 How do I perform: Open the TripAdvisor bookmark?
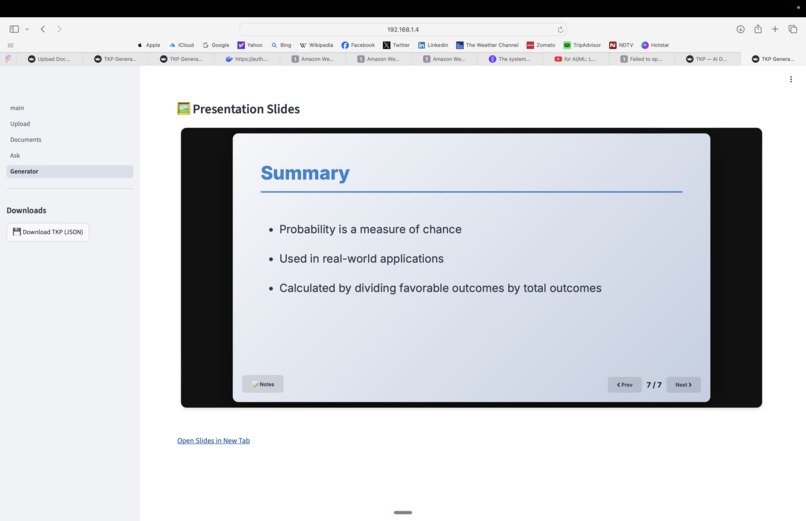582,45
